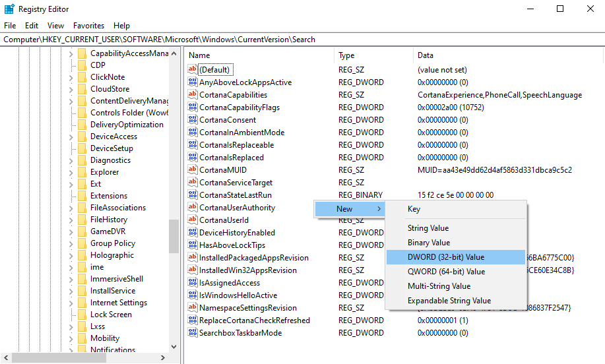
Task: Open the Edit menu
Action: coord(32,26)
